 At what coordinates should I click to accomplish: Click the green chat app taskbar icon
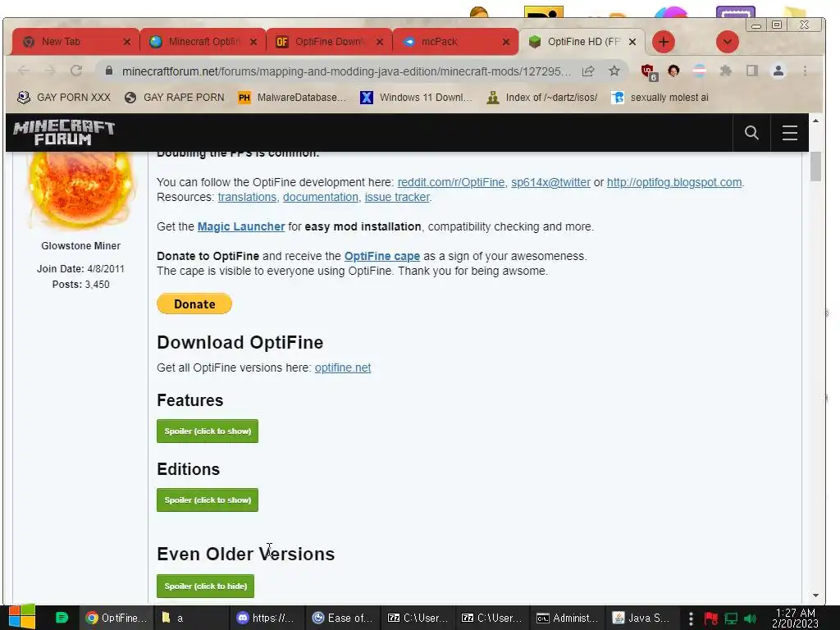(x=62, y=618)
